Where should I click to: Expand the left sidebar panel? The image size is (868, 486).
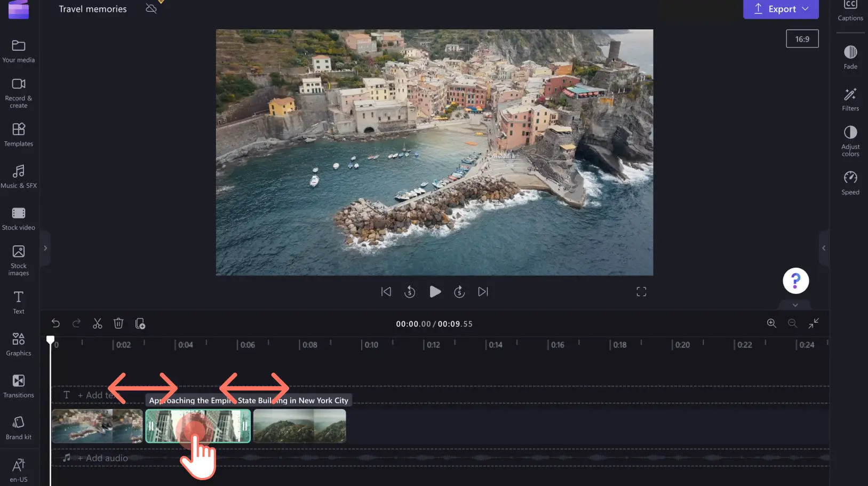click(45, 248)
